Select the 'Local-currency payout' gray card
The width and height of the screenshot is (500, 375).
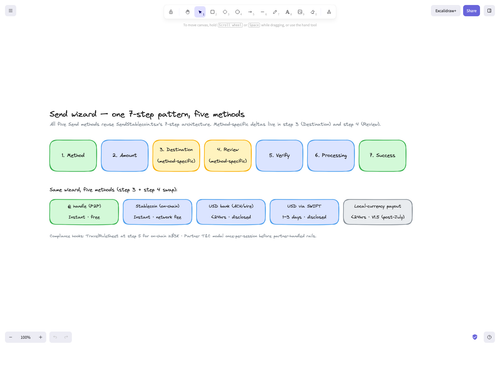(378, 212)
